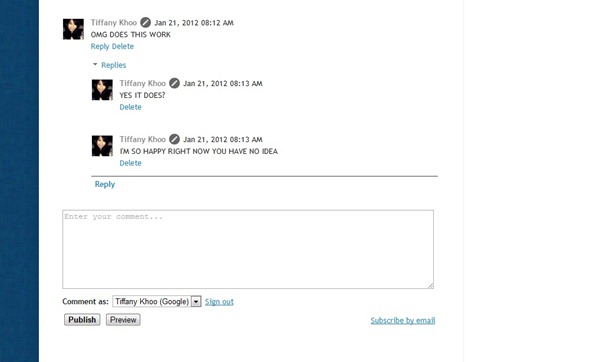The width and height of the screenshot is (600, 362).
Task: Click the Publish button
Action: [x=82, y=320]
